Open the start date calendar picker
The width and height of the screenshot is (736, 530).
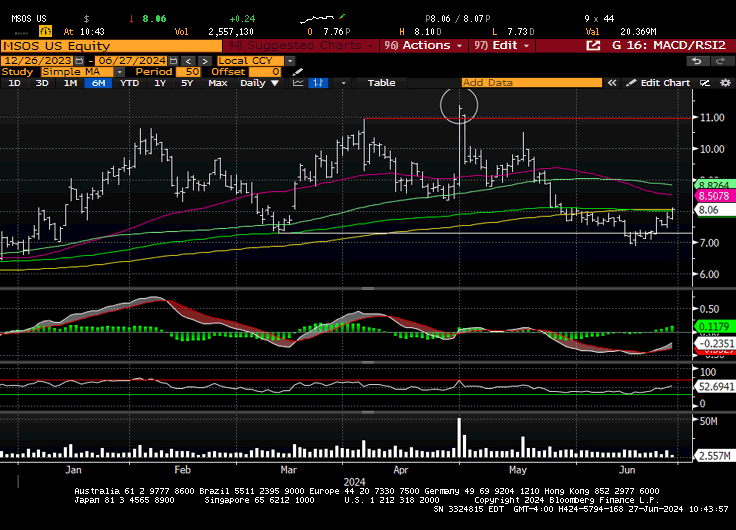click(79, 61)
